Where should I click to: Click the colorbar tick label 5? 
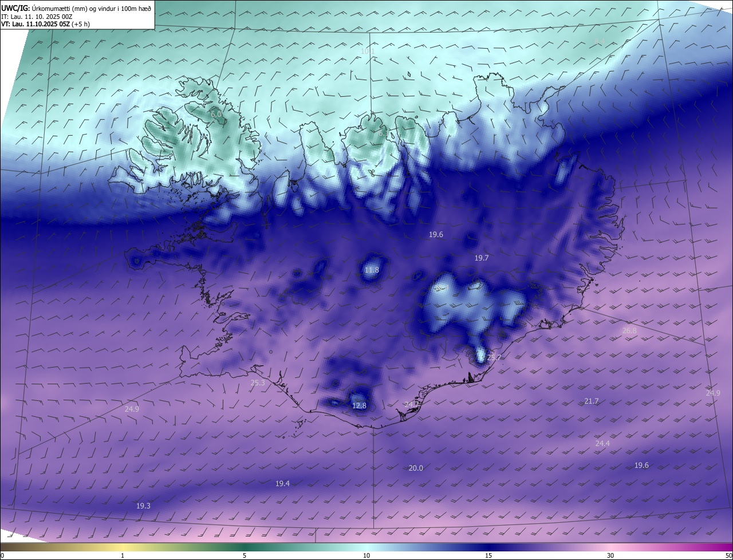click(x=245, y=555)
